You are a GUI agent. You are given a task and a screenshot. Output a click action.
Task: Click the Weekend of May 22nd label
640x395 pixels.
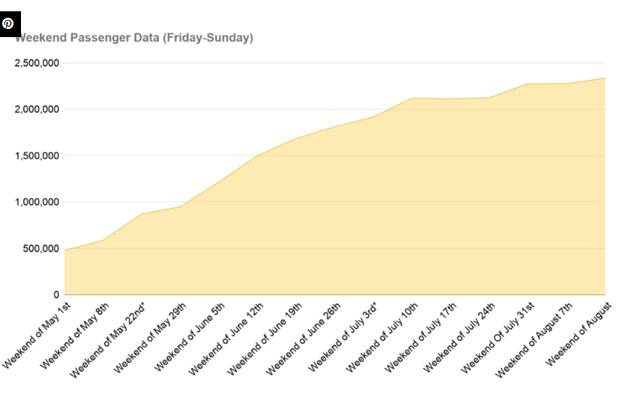click(108, 340)
